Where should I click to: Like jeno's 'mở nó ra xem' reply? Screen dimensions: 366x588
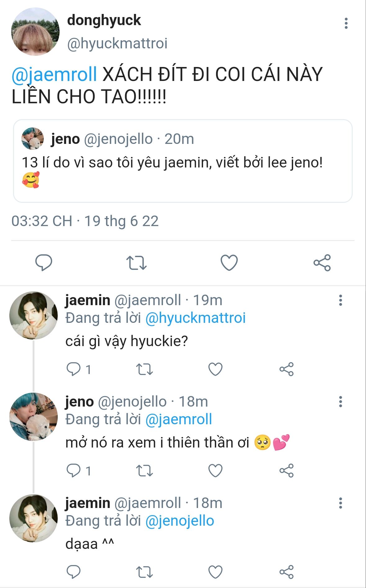pyautogui.click(x=215, y=470)
